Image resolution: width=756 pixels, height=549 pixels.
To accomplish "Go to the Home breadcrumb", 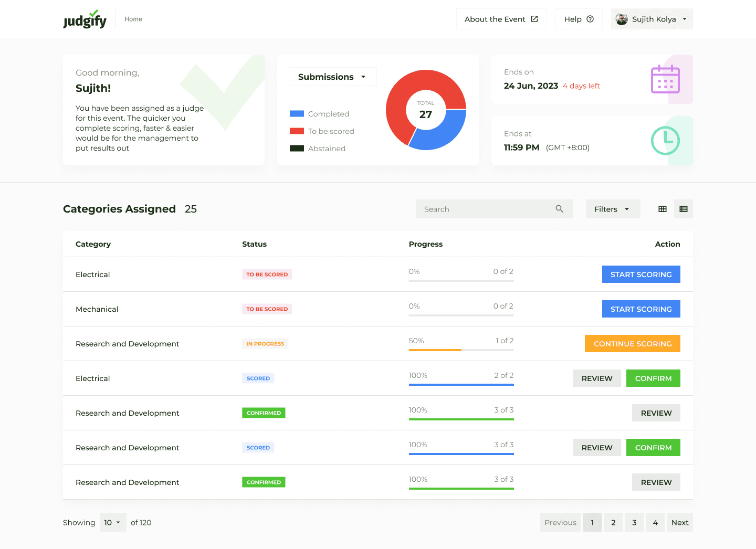I will pyautogui.click(x=133, y=19).
